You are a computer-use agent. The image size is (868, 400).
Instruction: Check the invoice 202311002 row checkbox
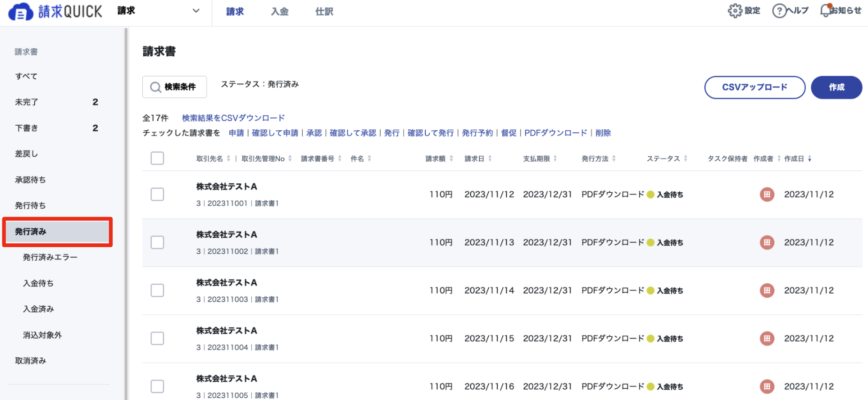pos(157,242)
